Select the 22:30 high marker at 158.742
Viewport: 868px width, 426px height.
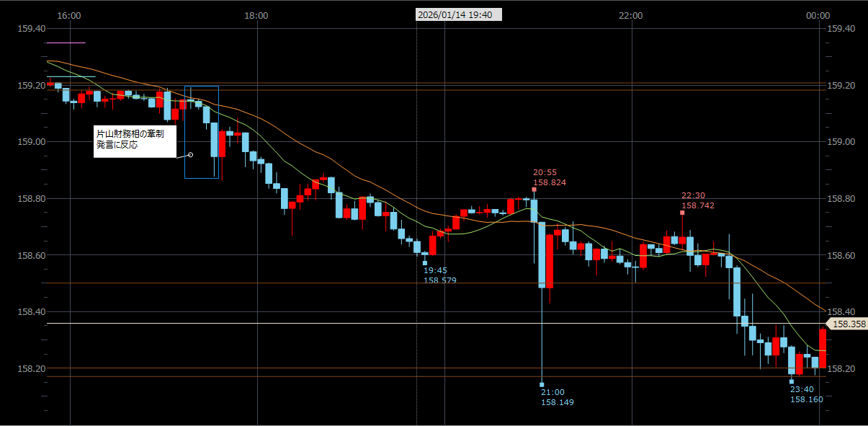coord(682,213)
